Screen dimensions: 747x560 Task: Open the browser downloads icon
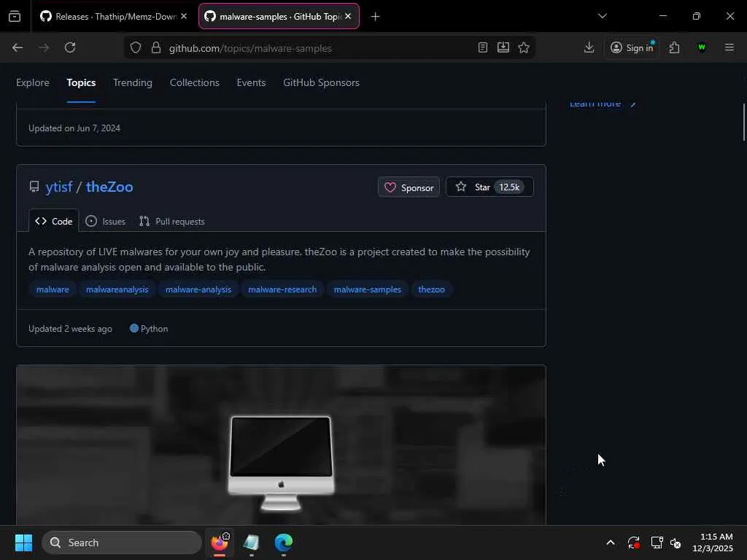click(x=589, y=47)
